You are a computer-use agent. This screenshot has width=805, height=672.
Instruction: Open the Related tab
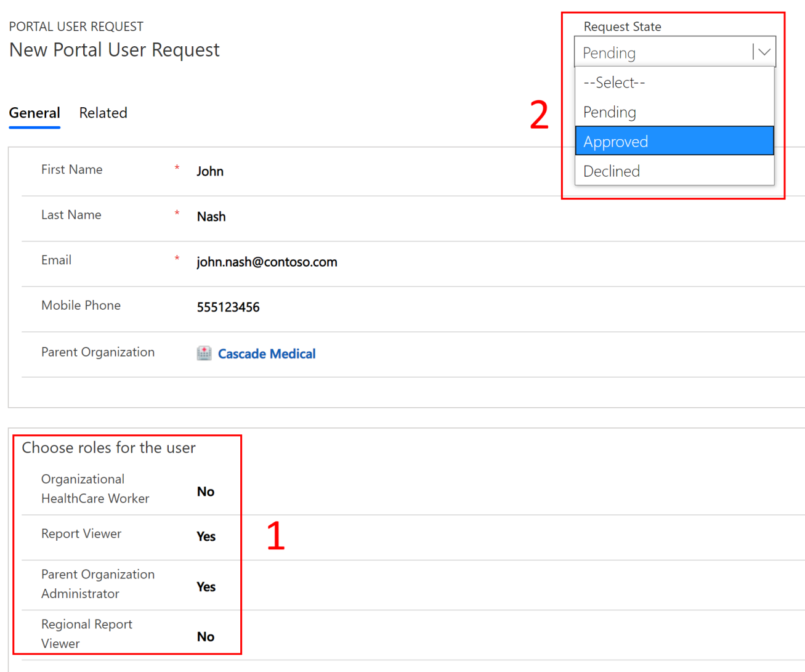tap(103, 113)
